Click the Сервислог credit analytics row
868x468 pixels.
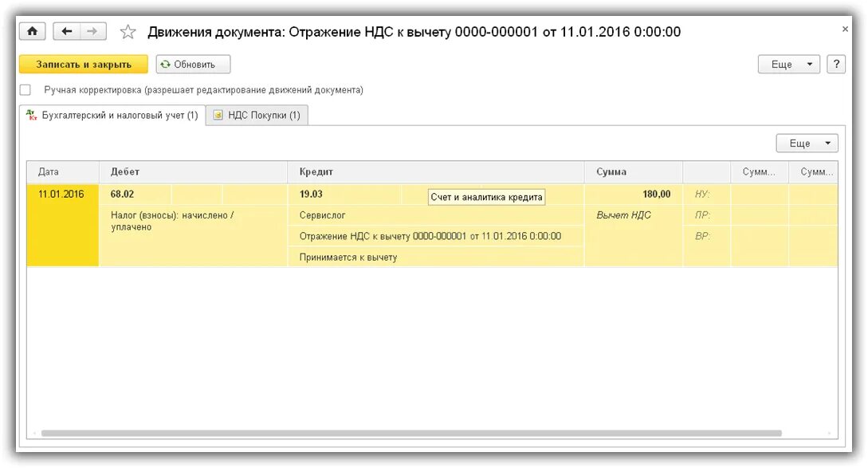point(436,215)
